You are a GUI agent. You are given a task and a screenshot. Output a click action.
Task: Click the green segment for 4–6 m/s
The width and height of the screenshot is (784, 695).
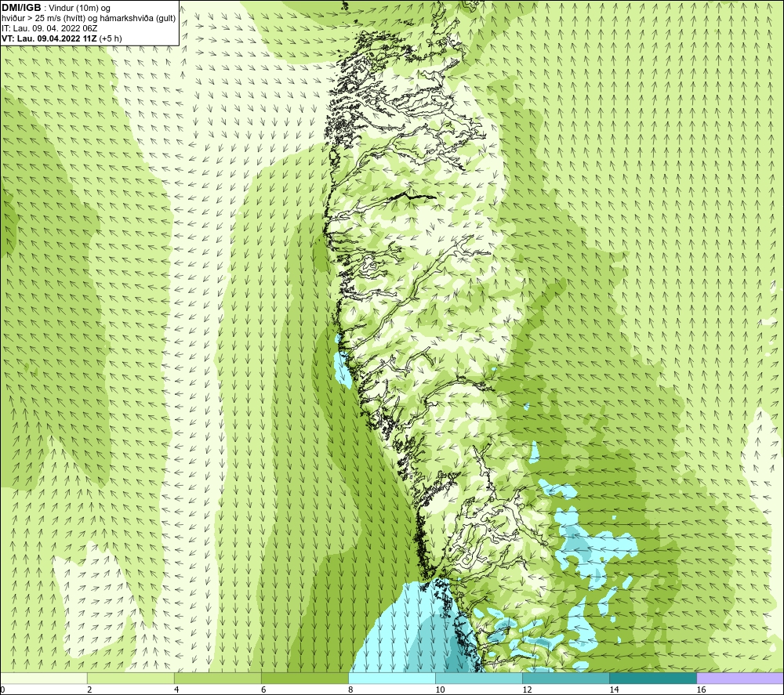coord(217,678)
